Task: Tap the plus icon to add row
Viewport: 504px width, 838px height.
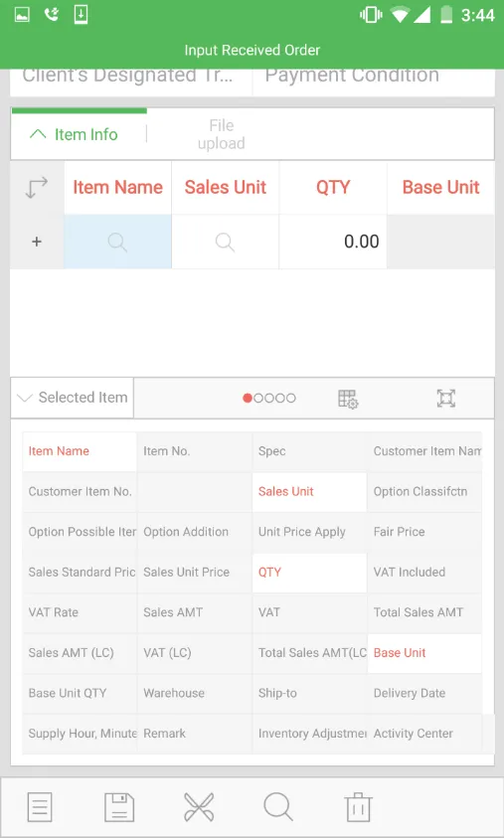Action: pyautogui.click(x=37, y=242)
